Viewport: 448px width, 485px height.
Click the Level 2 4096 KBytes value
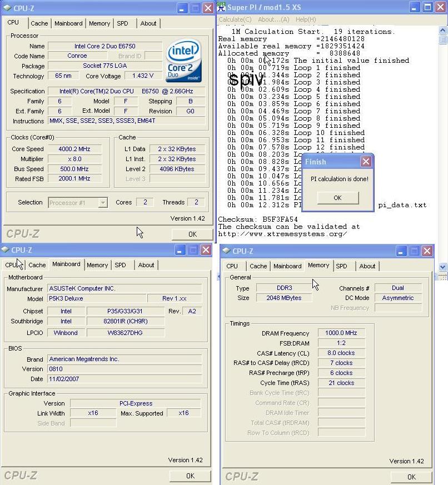pos(177,169)
